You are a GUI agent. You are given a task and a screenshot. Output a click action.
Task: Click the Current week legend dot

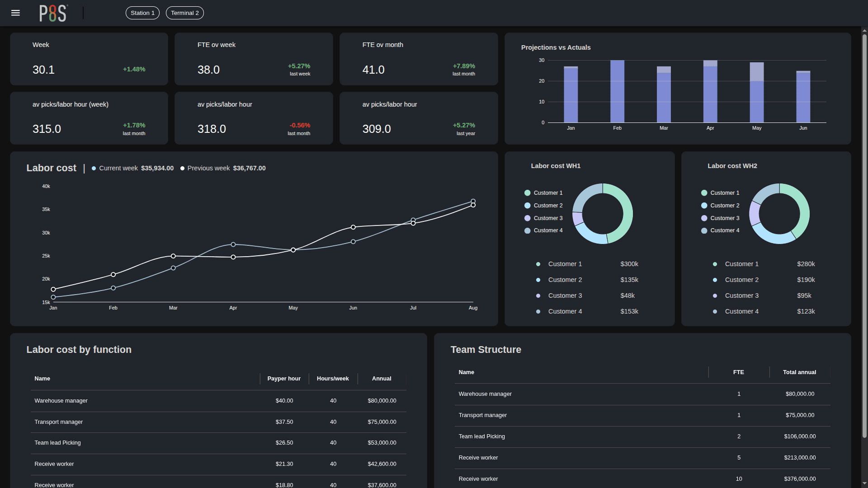(x=94, y=168)
